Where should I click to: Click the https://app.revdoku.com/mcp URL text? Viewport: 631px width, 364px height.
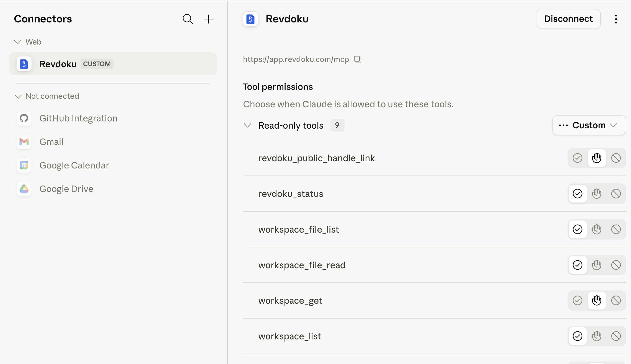pos(296,59)
